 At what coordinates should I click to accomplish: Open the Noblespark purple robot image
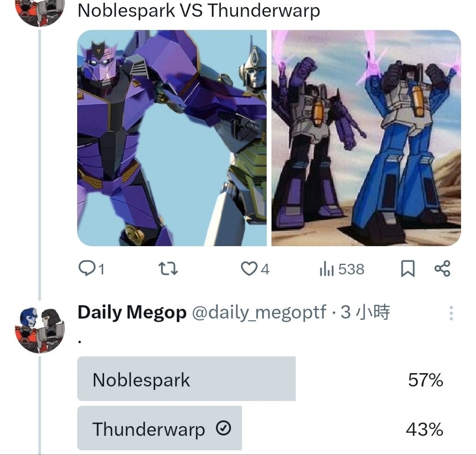click(x=172, y=138)
